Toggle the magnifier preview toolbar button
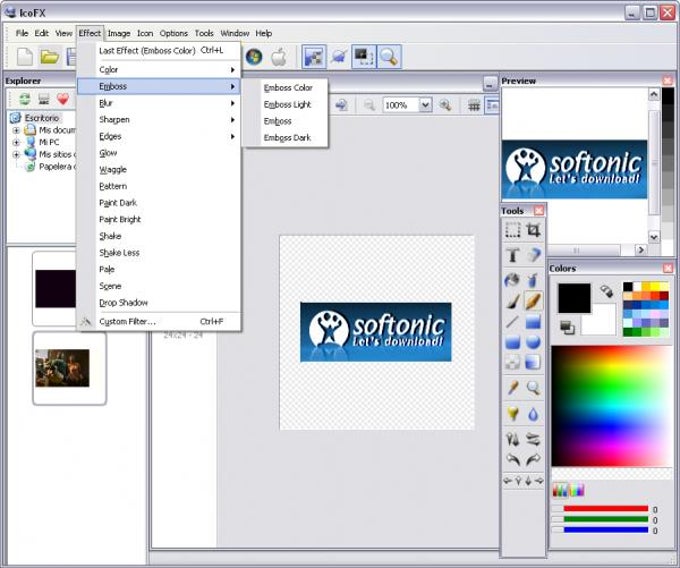 click(x=389, y=57)
